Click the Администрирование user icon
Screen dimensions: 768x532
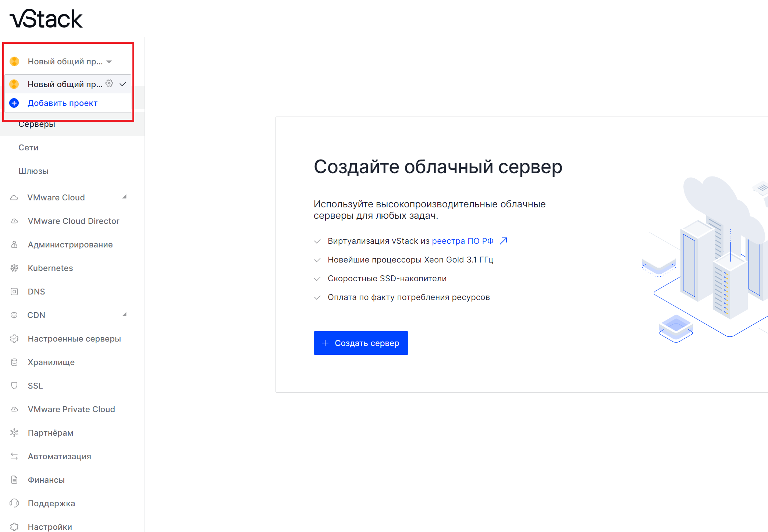[x=14, y=244]
